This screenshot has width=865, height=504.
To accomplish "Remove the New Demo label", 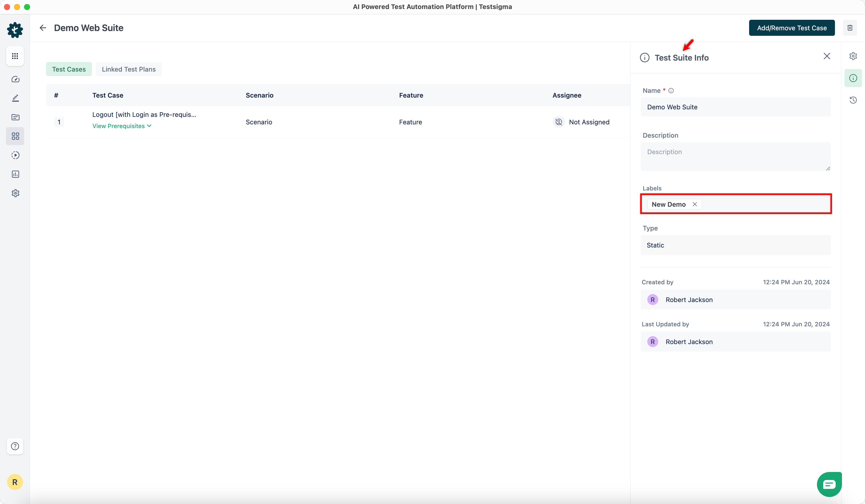I will (x=694, y=204).
